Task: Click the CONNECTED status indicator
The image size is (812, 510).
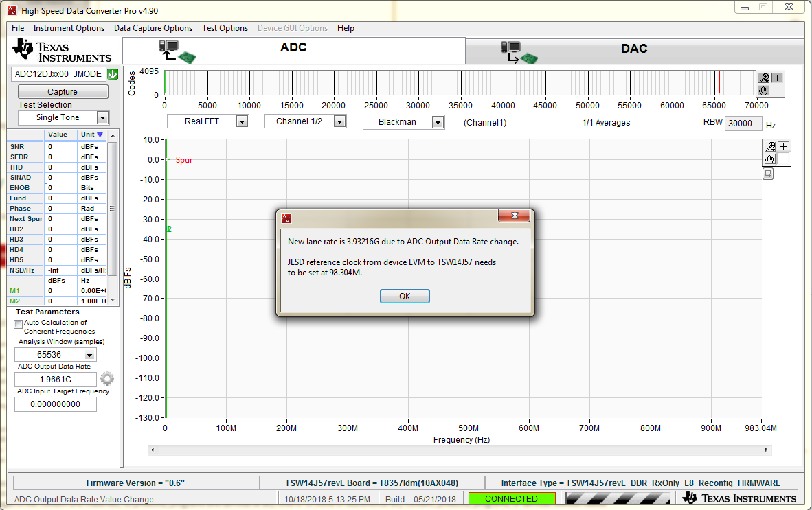Action: pyautogui.click(x=512, y=498)
